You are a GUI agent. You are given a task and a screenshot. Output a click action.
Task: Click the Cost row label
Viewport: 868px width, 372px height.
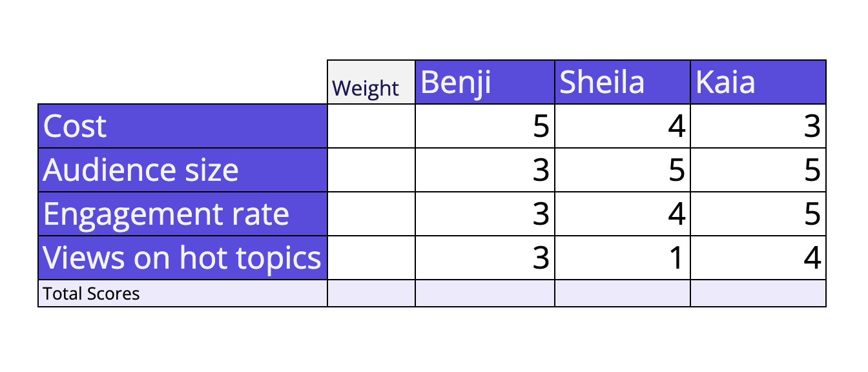click(183, 126)
